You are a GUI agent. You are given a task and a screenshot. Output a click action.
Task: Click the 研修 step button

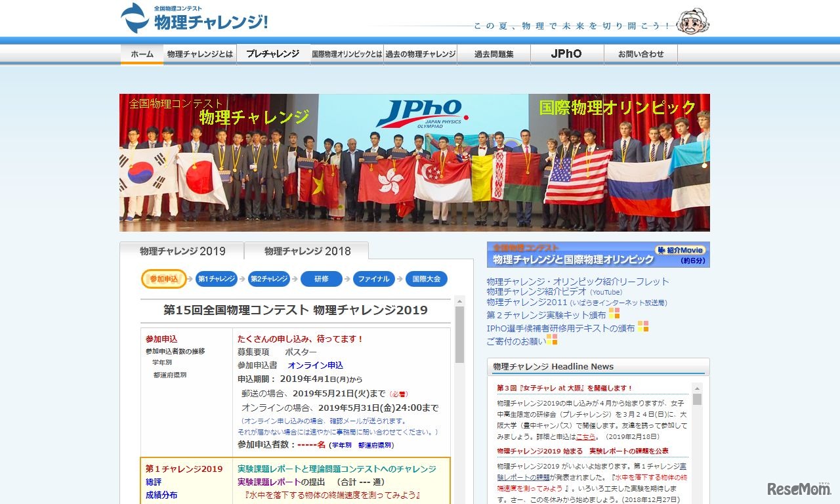click(x=321, y=279)
